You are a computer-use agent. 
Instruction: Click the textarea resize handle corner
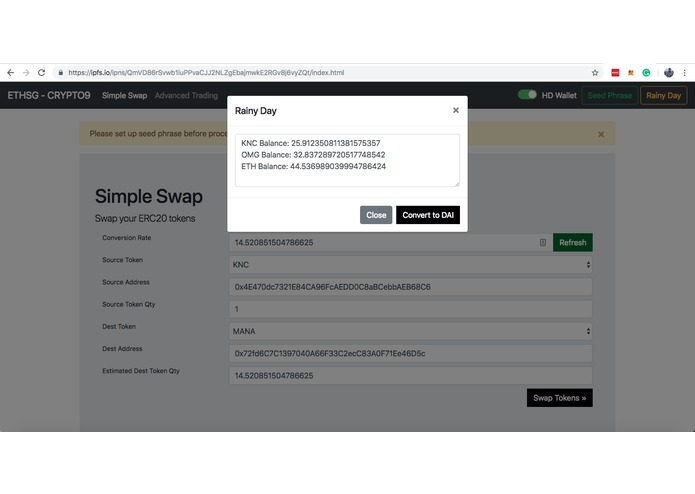pos(457,183)
